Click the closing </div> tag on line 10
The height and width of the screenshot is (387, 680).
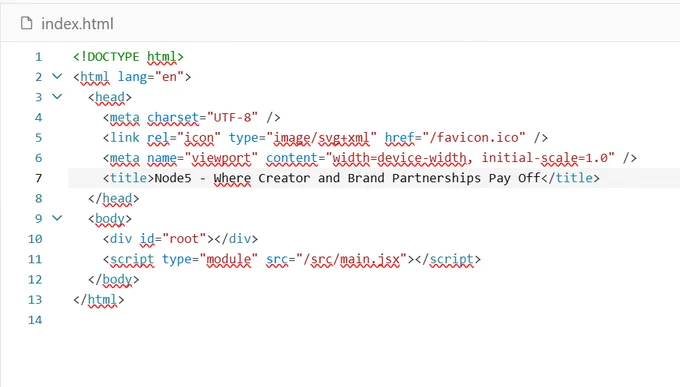[236, 239]
